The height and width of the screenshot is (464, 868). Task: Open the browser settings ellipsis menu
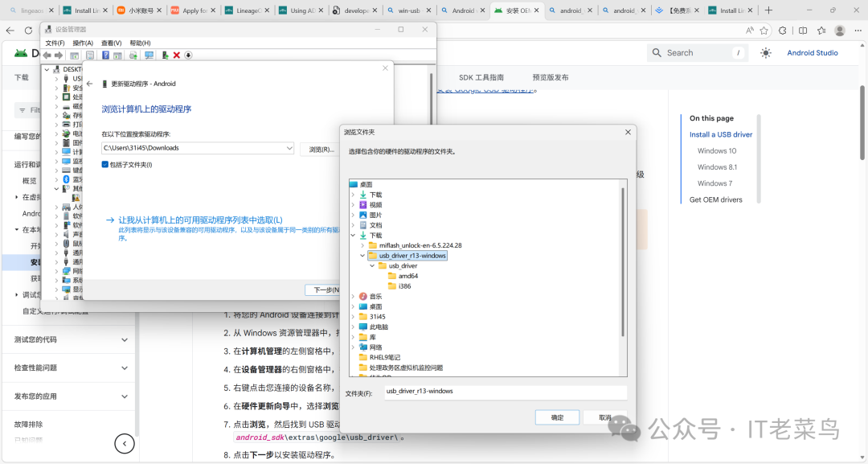pos(858,31)
